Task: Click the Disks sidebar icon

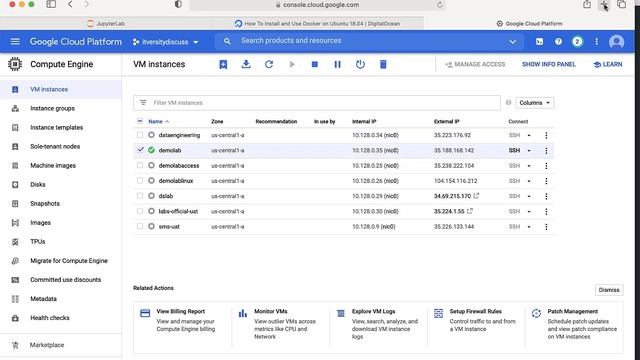Action: point(15,184)
